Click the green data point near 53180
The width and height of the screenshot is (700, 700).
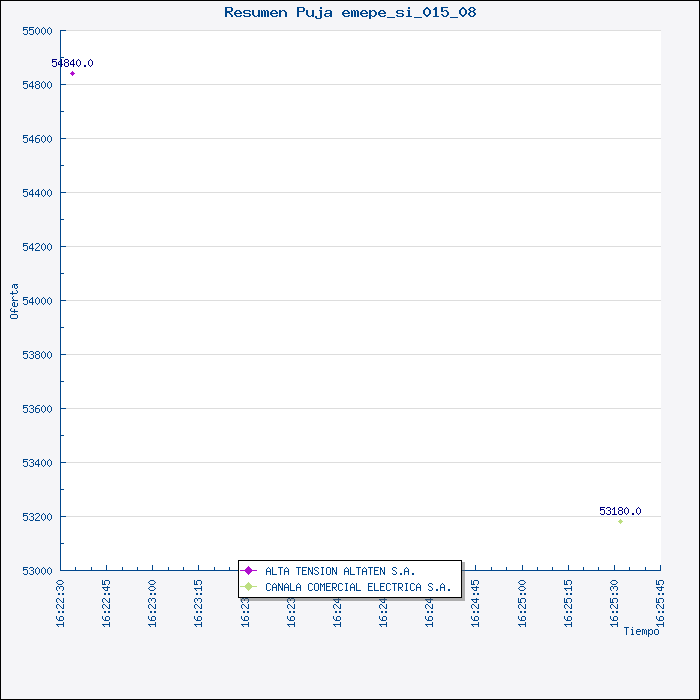[620, 521]
